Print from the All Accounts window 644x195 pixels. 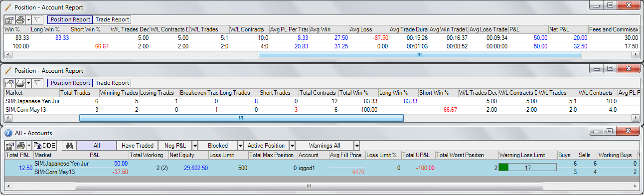(x=20, y=146)
